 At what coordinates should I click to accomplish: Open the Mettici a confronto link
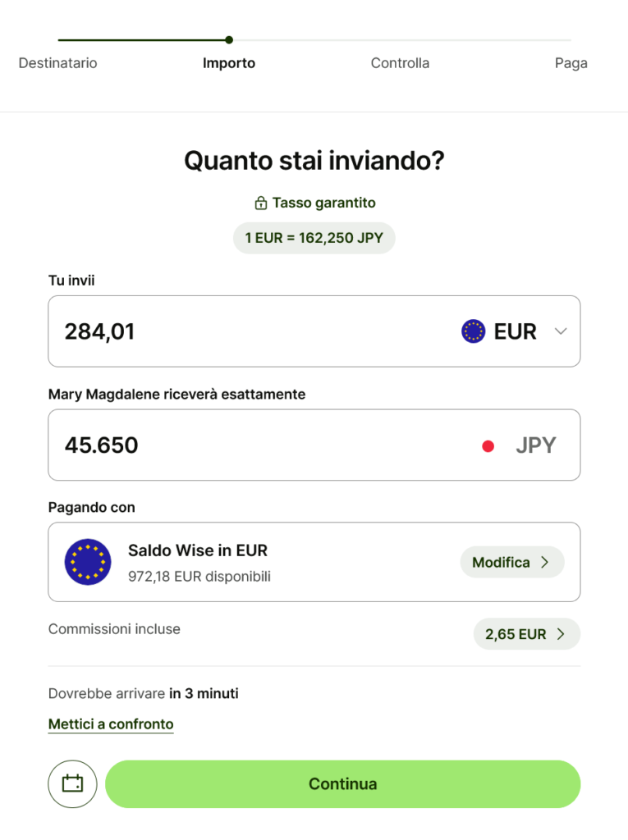111,724
